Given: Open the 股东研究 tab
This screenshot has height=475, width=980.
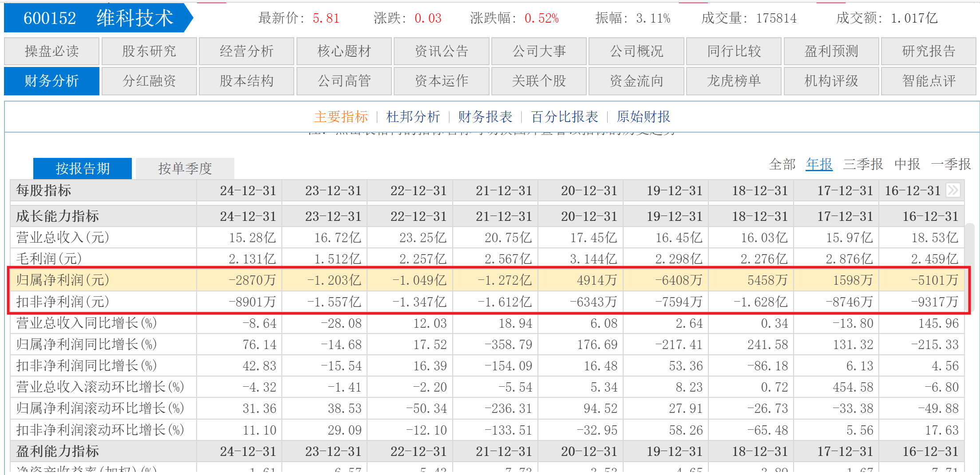Looking at the screenshot, I should pos(149,51).
